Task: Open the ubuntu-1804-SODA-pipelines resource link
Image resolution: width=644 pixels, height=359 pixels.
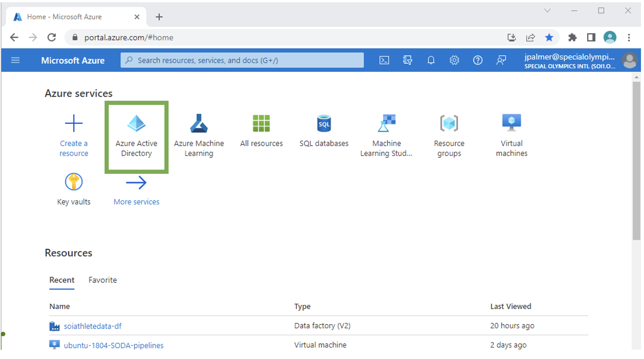Action: [114, 345]
